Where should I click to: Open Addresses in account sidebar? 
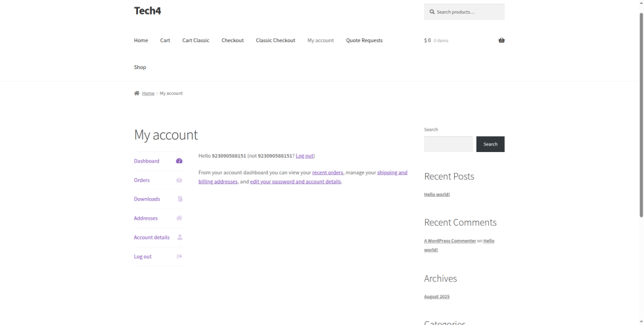click(x=146, y=218)
